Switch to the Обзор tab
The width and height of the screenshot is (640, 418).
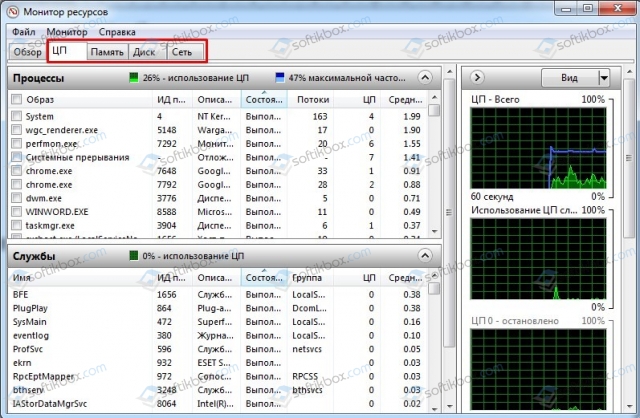coord(27,52)
